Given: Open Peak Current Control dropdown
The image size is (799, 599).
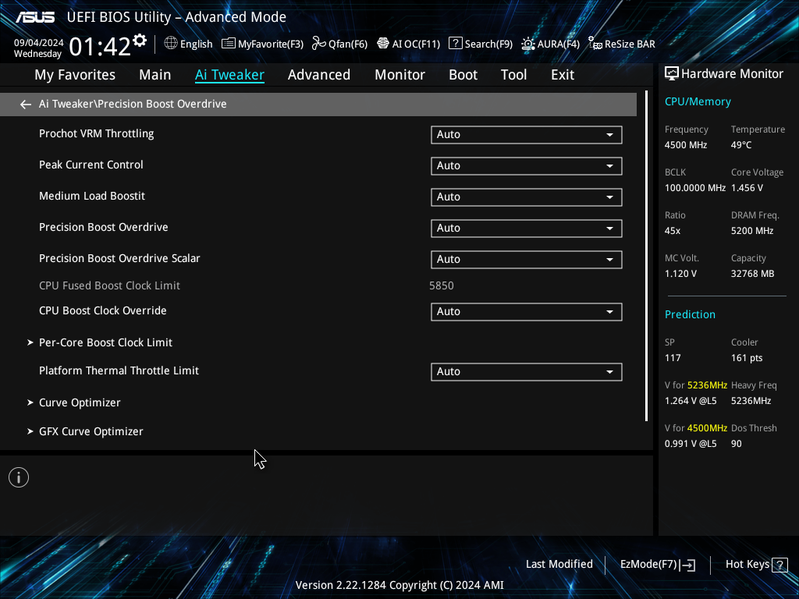Looking at the screenshot, I should pos(526,166).
